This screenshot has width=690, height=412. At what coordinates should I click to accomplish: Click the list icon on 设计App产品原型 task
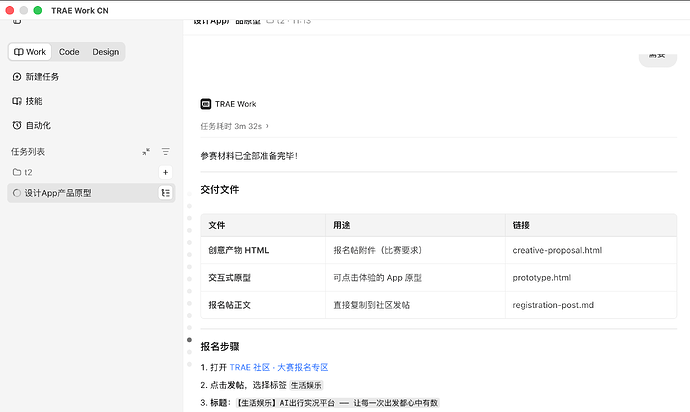point(165,193)
